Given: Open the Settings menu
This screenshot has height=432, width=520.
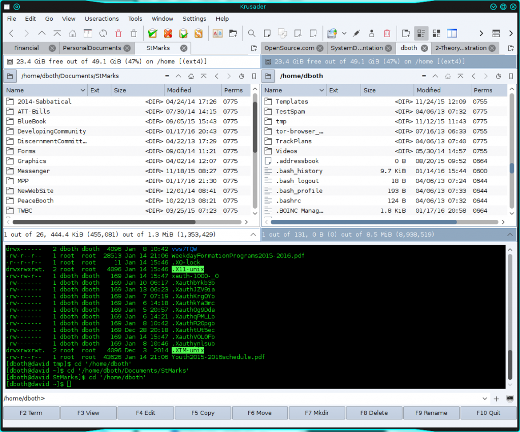Looking at the screenshot, I should (x=194, y=19).
